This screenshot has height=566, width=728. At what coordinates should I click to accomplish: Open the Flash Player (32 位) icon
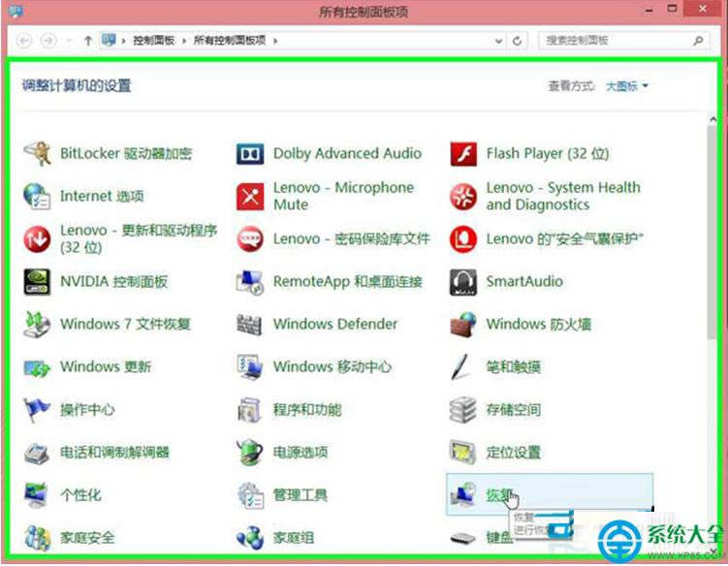pos(463,154)
